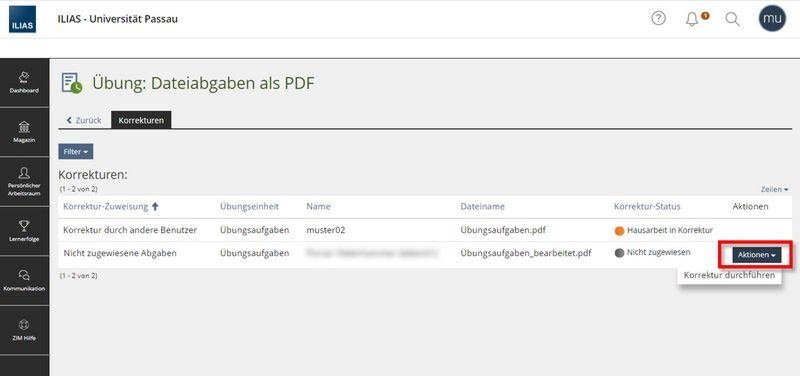This screenshot has height=376, width=800.
Task: Go to Dashboard in sidebar
Action: coord(24,83)
